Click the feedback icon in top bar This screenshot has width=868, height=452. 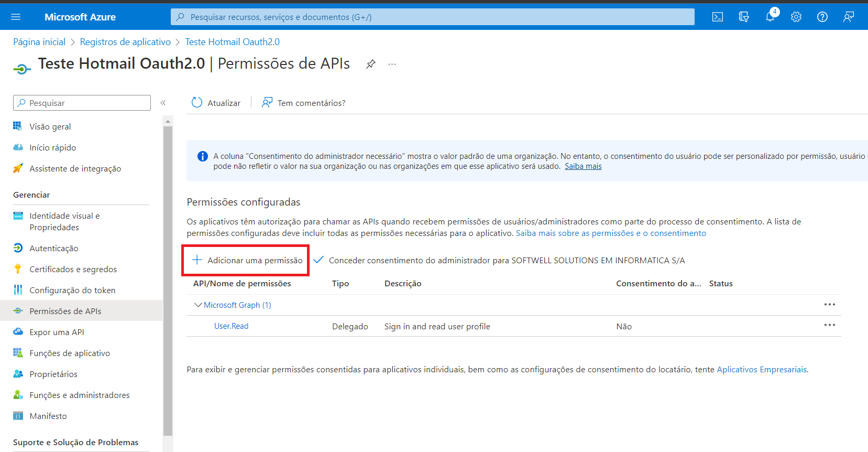coord(849,17)
